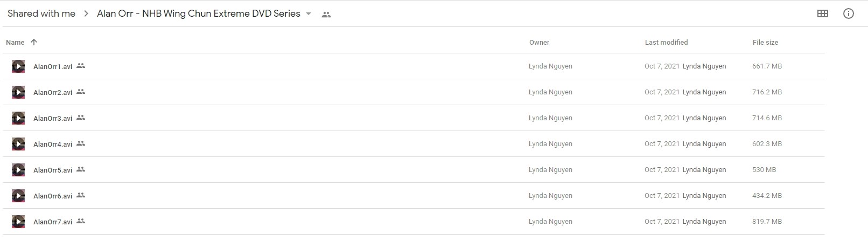Click AlanOrr1.avi video file icon
The width and height of the screenshot is (868, 240).
(x=18, y=66)
